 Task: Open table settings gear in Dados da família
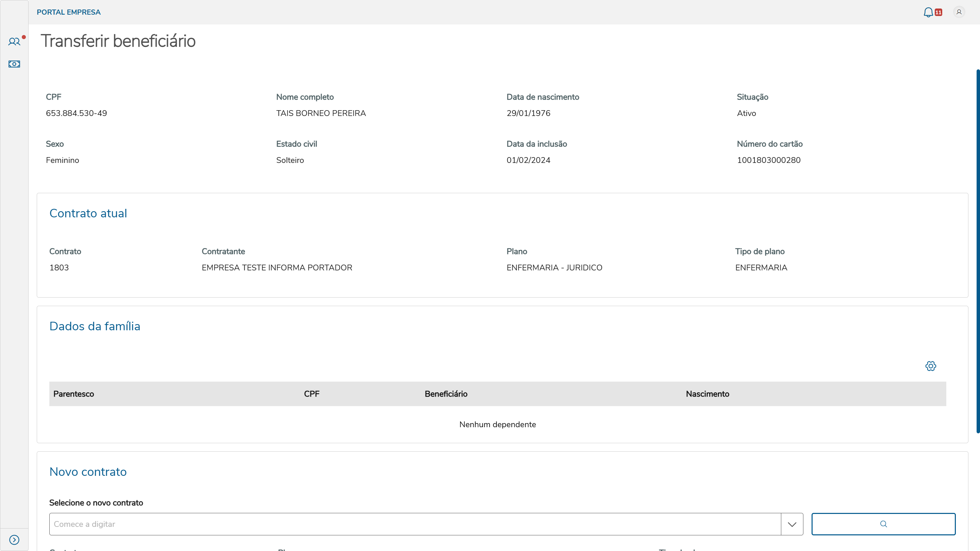931,366
